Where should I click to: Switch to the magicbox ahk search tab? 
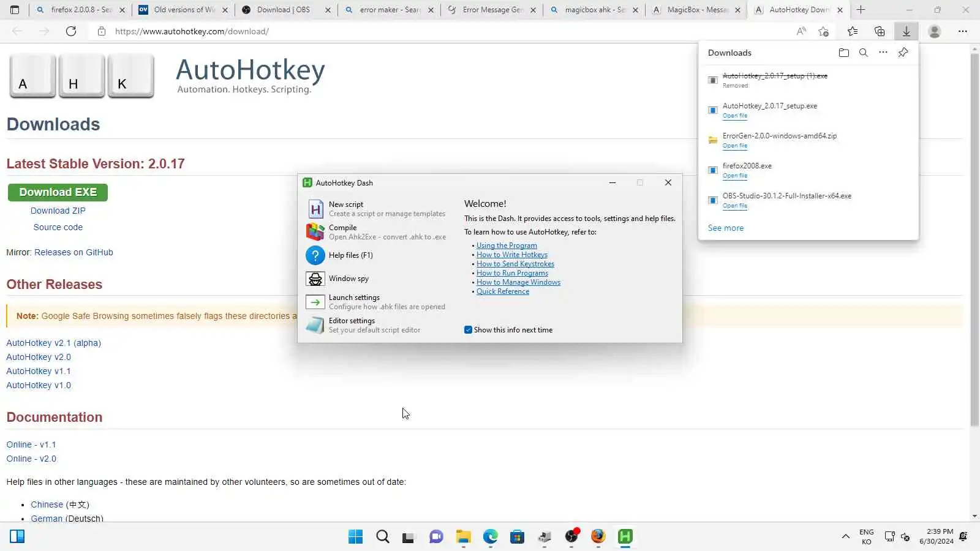pyautogui.click(x=595, y=10)
